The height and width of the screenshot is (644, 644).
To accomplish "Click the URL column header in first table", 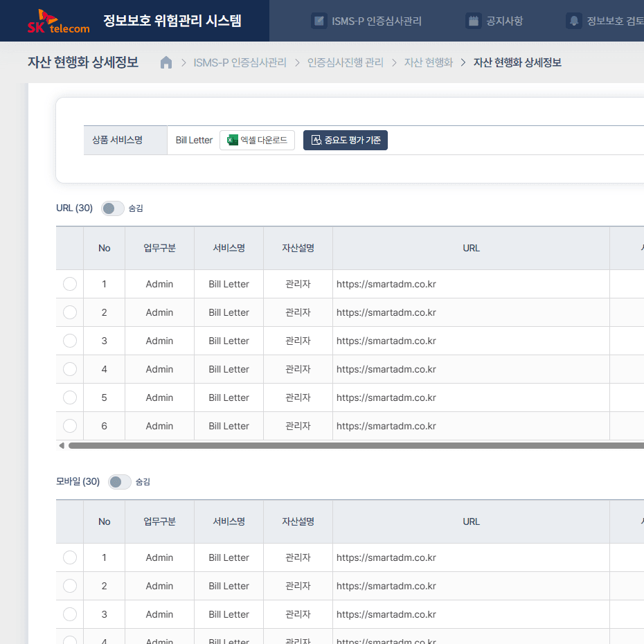I will (x=471, y=248).
